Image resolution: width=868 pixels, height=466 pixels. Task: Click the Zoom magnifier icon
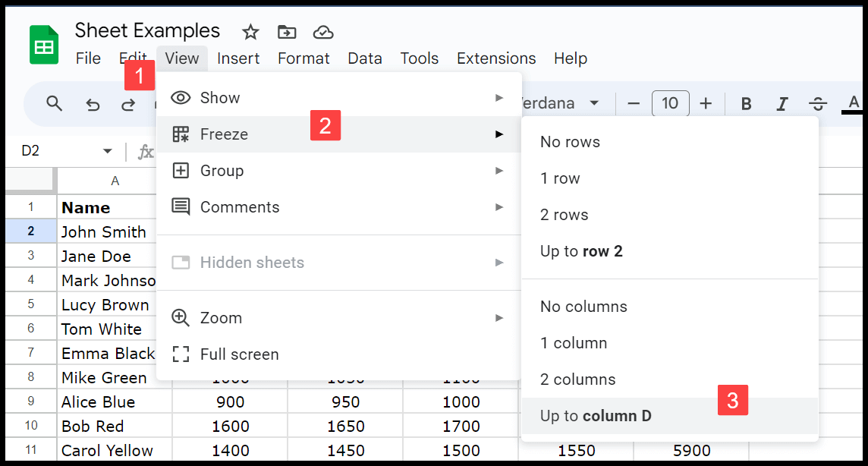[181, 318]
